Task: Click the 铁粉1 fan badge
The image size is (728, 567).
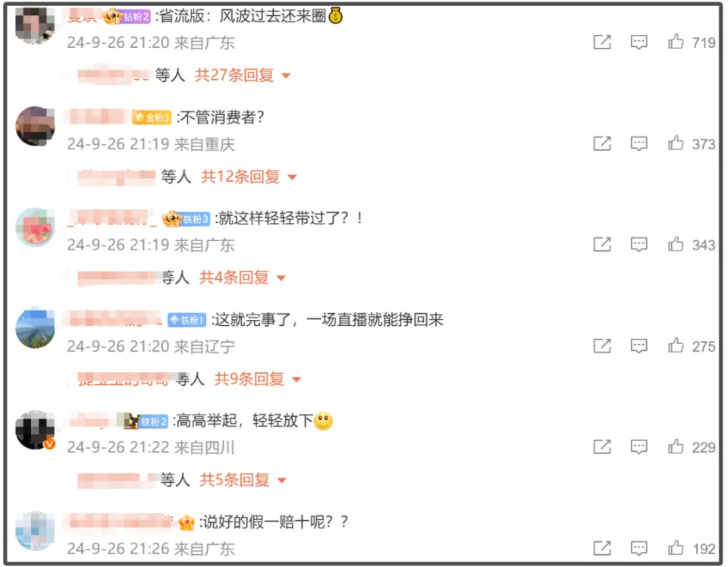Action: [x=187, y=320]
